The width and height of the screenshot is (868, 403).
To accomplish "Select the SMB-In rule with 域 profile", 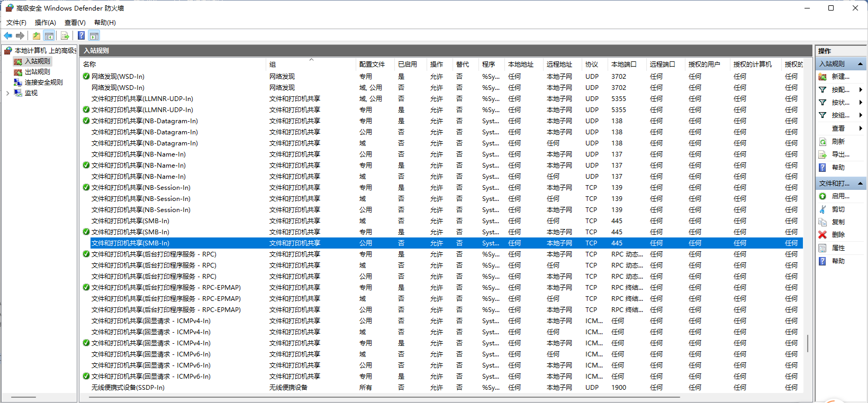I will (441, 221).
